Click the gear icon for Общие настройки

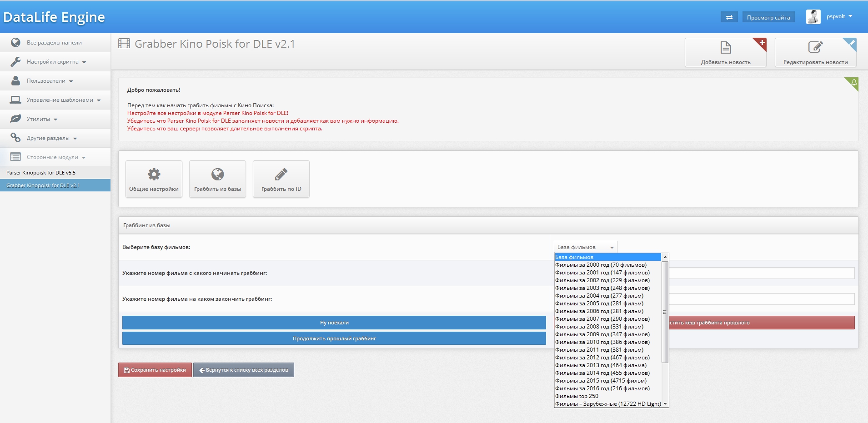click(154, 174)
